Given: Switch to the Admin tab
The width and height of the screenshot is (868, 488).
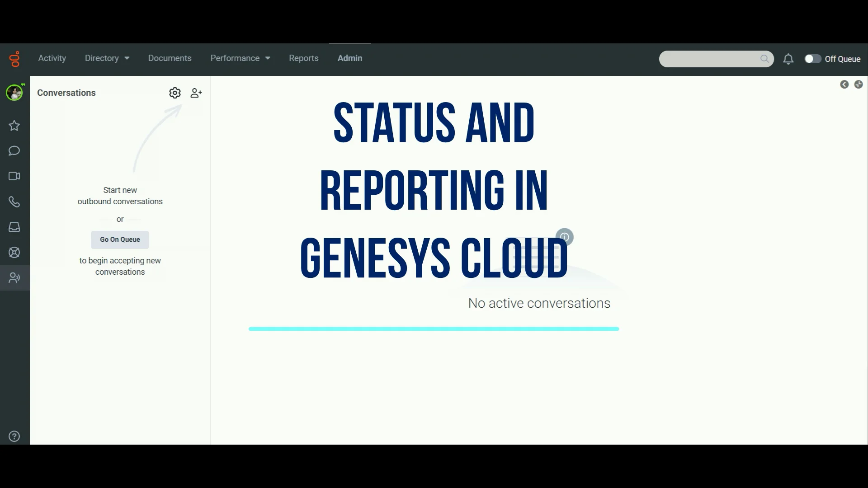Looking at the screenshot, I should (x=350, y=58).
